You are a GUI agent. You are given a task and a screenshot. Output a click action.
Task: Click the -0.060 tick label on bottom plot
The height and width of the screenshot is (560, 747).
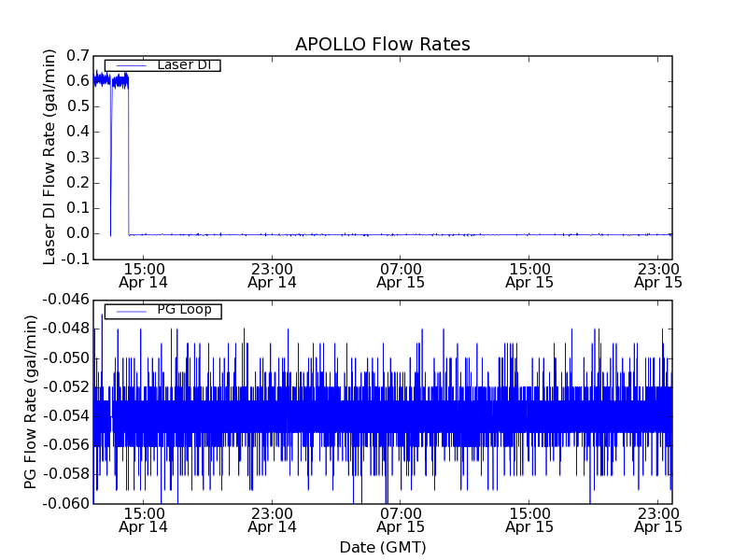(x=66, y=503)
